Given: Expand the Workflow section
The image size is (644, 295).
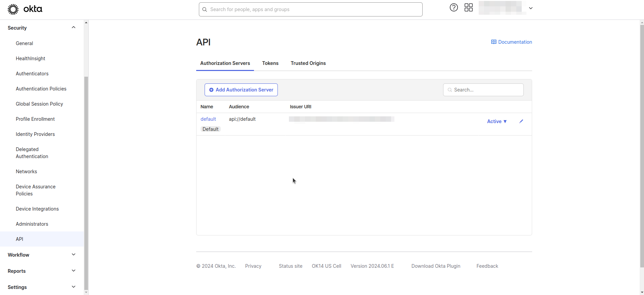Looking at the screenshot, I should point(74,255).
